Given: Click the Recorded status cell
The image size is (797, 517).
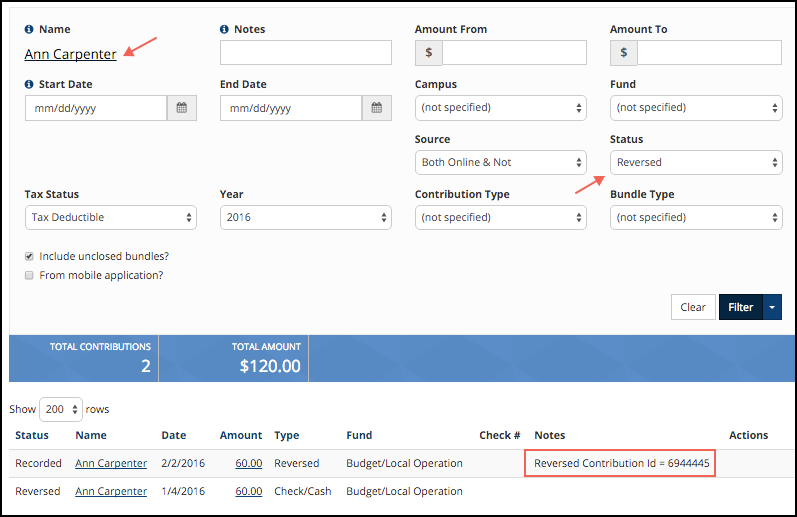Looking at the screenshot, I should tap(38, 463).
